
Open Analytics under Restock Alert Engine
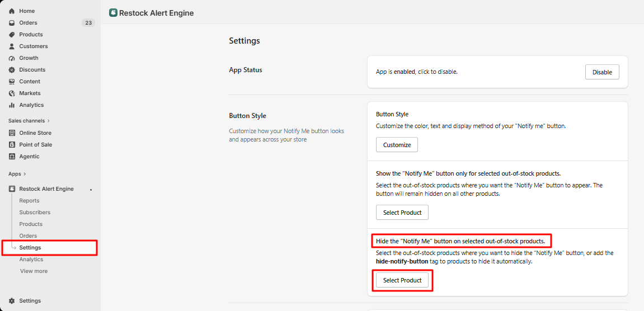[31, 260]
